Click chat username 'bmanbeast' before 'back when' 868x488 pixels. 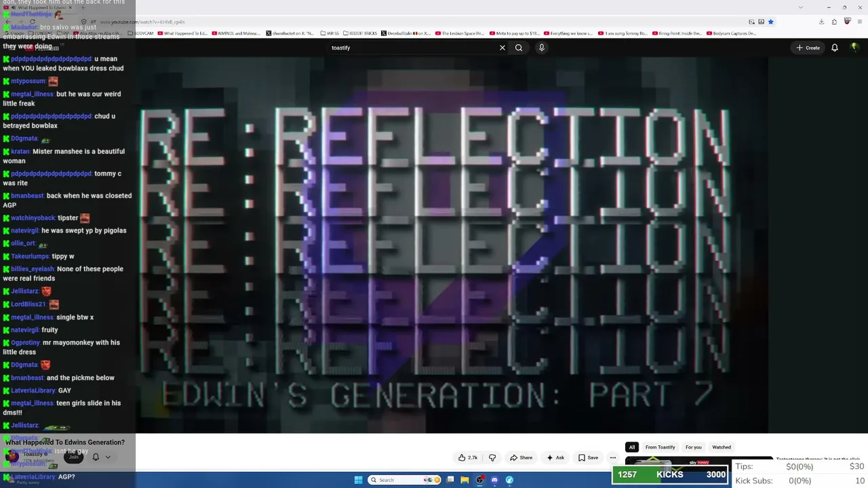(27, 196)
